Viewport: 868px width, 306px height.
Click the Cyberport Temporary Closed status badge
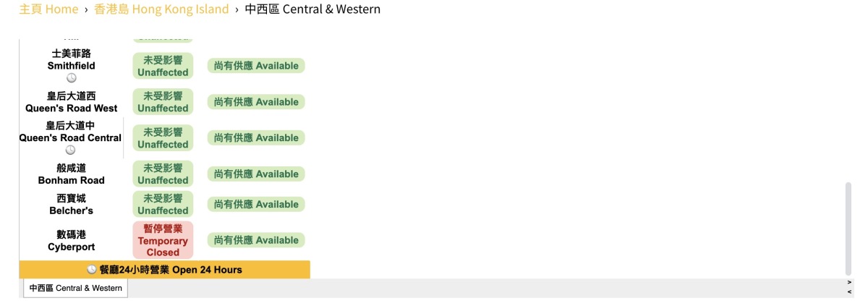[163, 240]
